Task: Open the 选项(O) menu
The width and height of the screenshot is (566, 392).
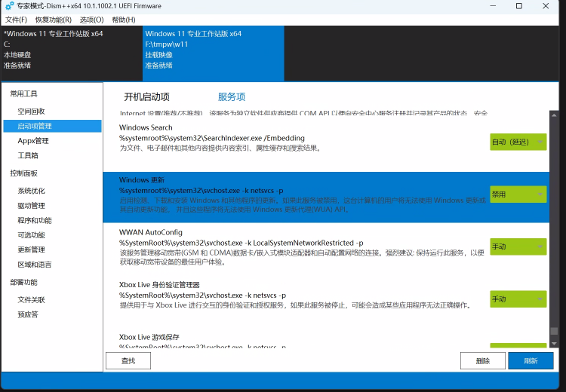Action: (91, 20)
